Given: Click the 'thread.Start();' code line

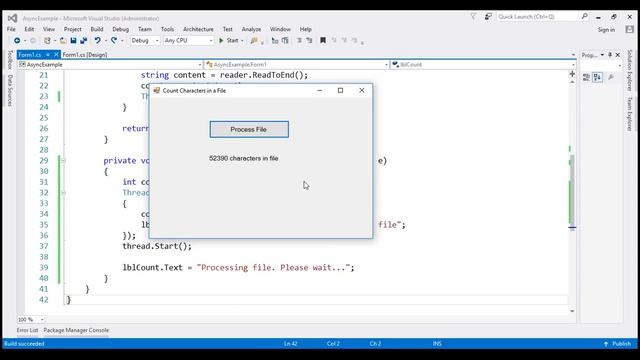Looking at the screenshot, I should coord(157,246).
